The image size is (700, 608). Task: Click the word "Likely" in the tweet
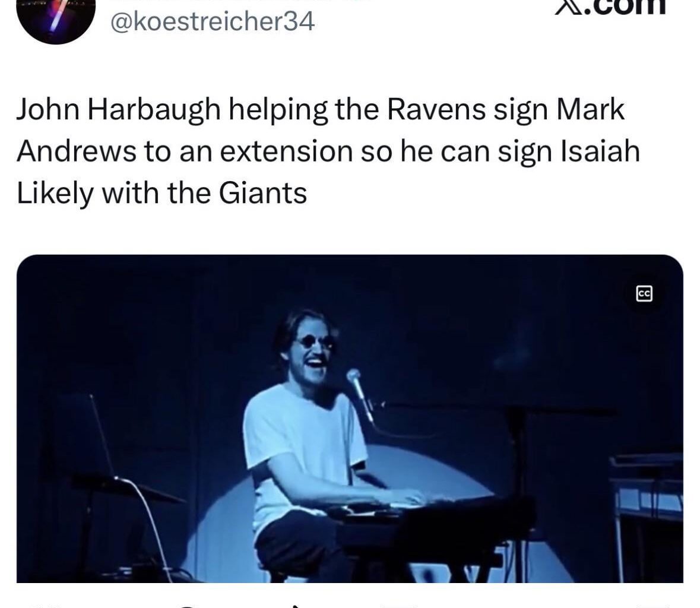tap(55, 194)
